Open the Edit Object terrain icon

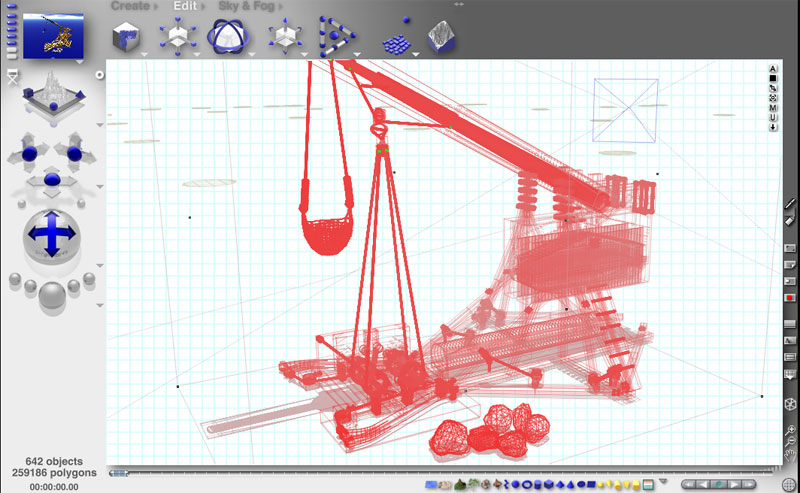tap(441, 37)
